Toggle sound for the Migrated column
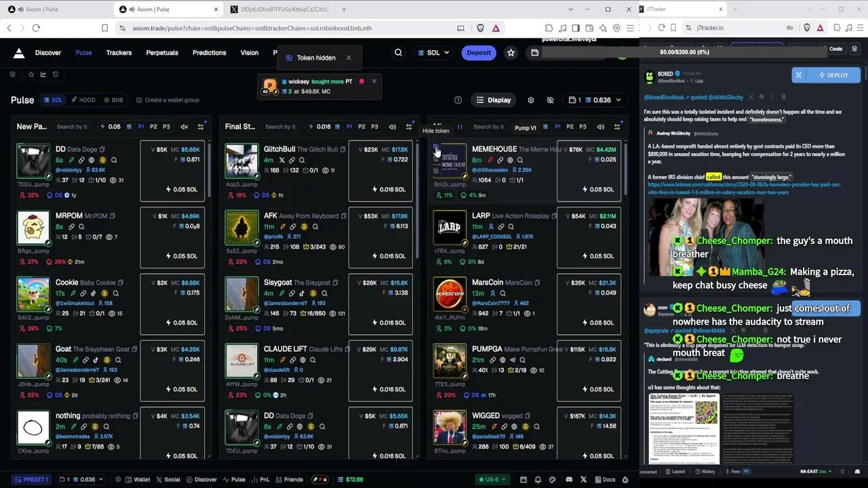 [601, 127]
